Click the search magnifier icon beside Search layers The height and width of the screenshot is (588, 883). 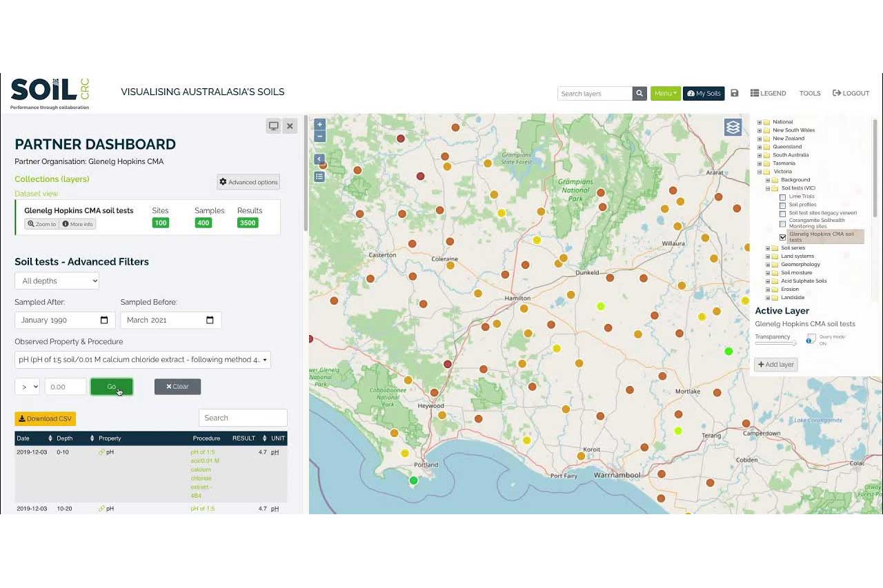639,93
